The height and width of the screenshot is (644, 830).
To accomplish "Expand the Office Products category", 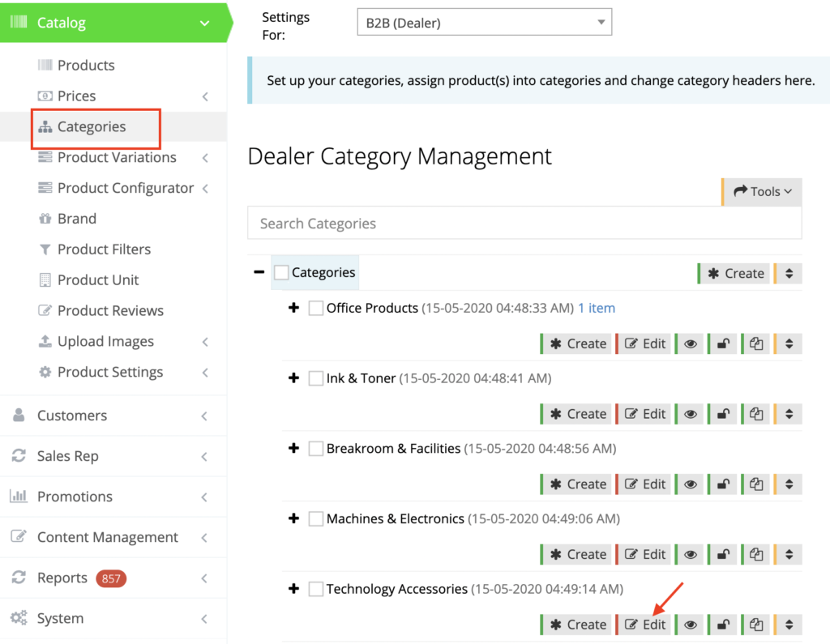I will (293, 308).
